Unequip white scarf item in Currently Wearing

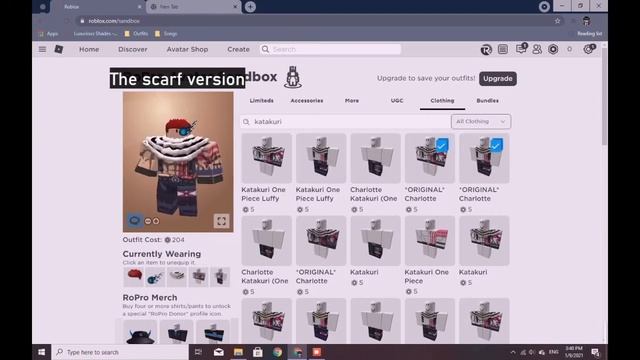pos(177,277)
